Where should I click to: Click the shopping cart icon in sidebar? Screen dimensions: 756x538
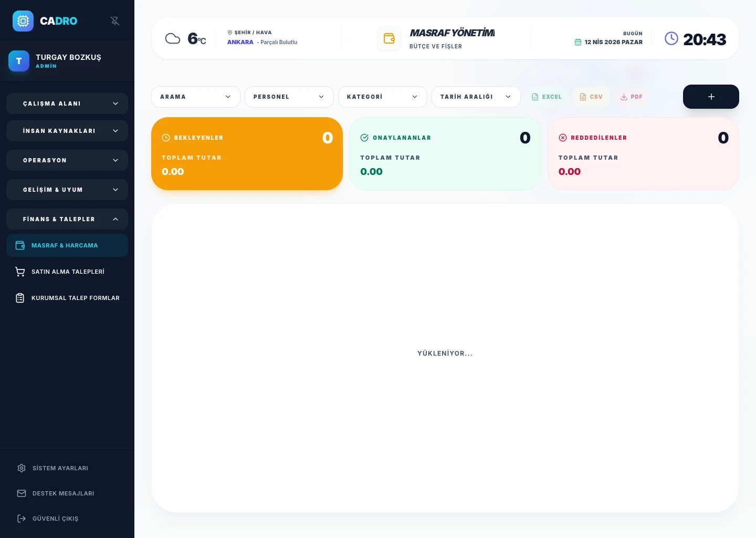(x=20, y=272)
